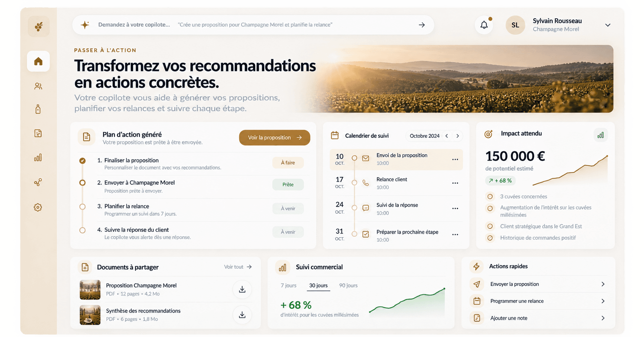
Task: Select the Envoyer à Champagne Morel step circle
Action: (x=82, y=183)
